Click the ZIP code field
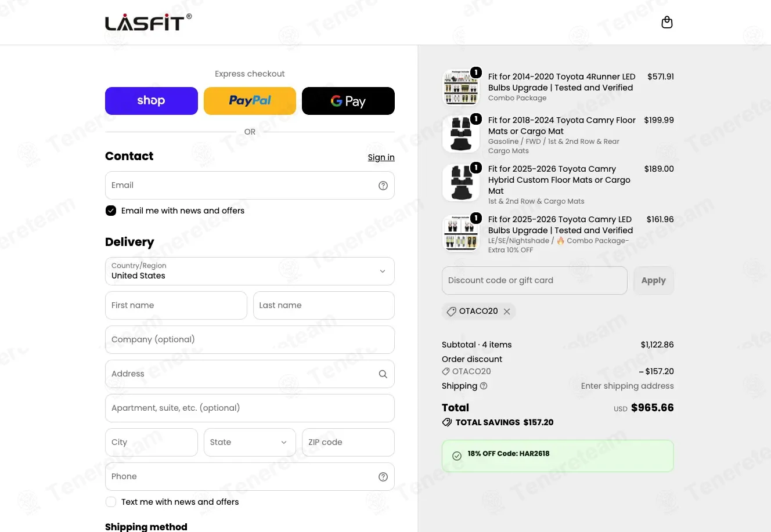Image resolution: width=771 pixels, height=532 pixels. (x=348, y=443)
